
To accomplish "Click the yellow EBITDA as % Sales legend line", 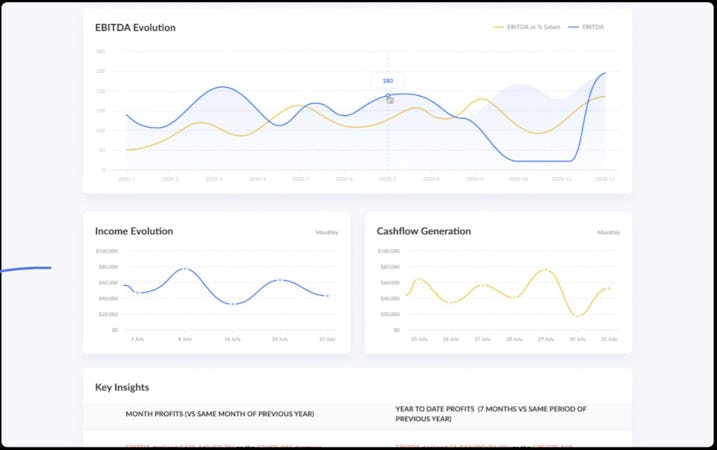I will [x=499, y=27].
